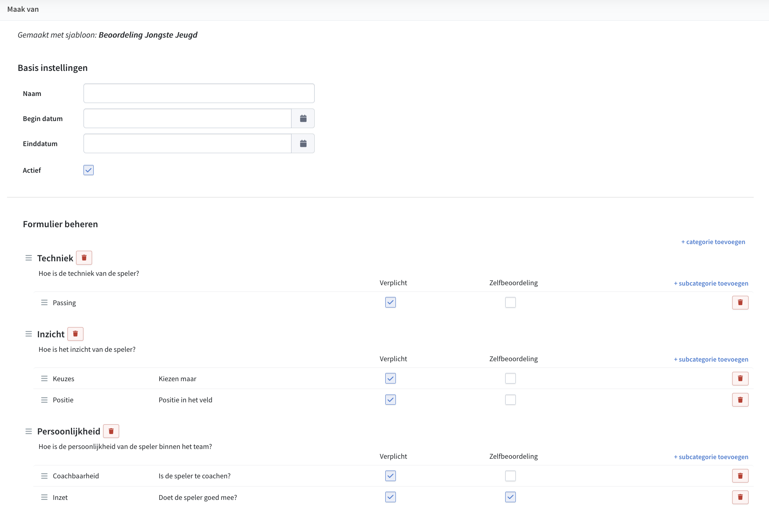Viewport: 769px width, 532px height.
Task: Enable Zelfbeoordeling for Passing
Action: (x=510, y=302)
